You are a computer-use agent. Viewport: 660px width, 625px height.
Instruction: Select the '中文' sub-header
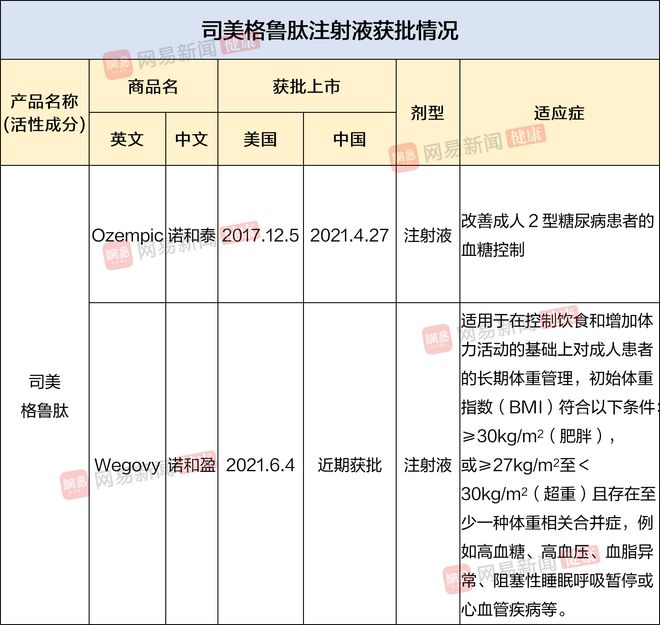click(x=192, y=139)
